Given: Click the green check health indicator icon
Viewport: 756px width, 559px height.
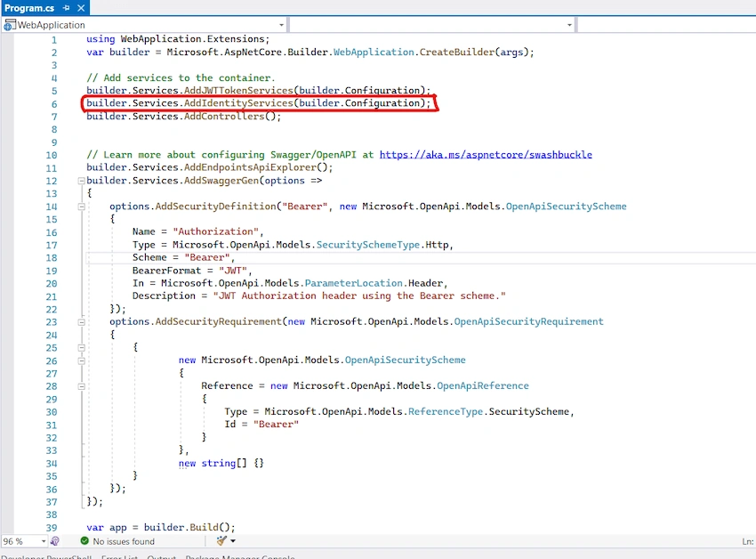Looking at the screenshot, I should point(84,541).
